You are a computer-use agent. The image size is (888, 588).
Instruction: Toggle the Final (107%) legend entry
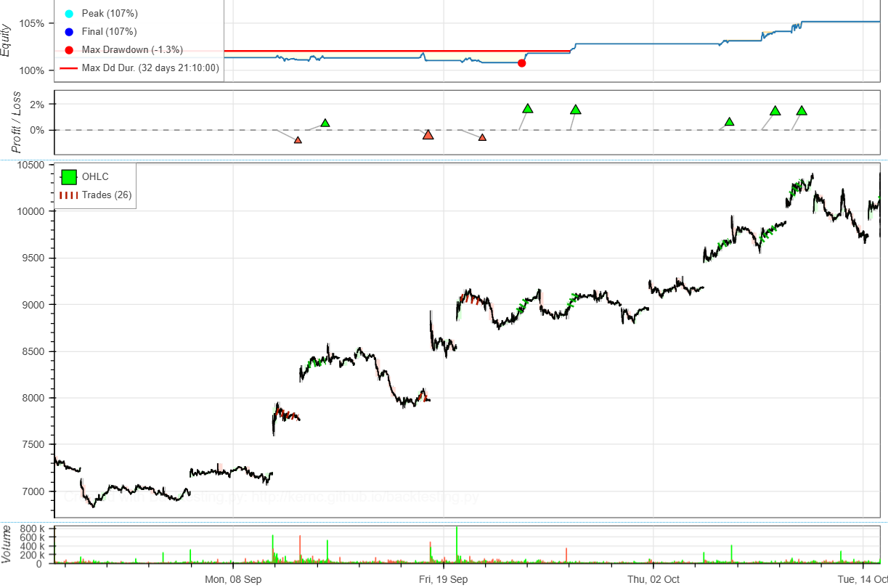(109, 31)
